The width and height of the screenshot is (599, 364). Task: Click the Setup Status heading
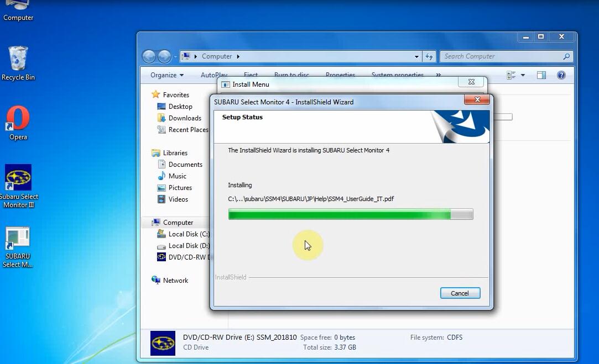click(x=242, y=117)
